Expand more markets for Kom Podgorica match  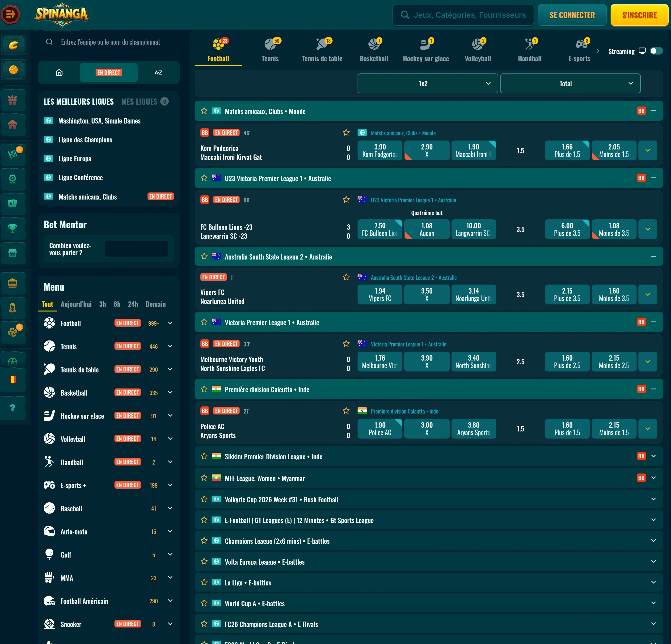coord(648,151)
